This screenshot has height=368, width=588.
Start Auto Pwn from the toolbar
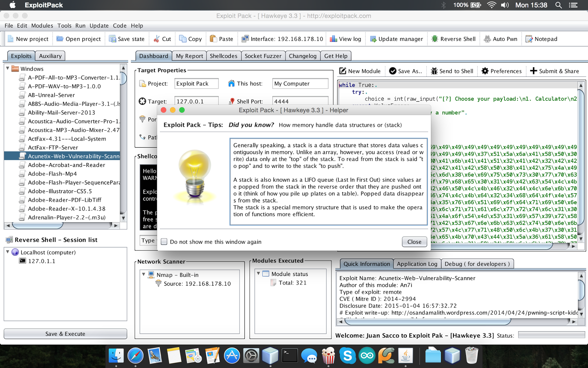tap(501, 39)
